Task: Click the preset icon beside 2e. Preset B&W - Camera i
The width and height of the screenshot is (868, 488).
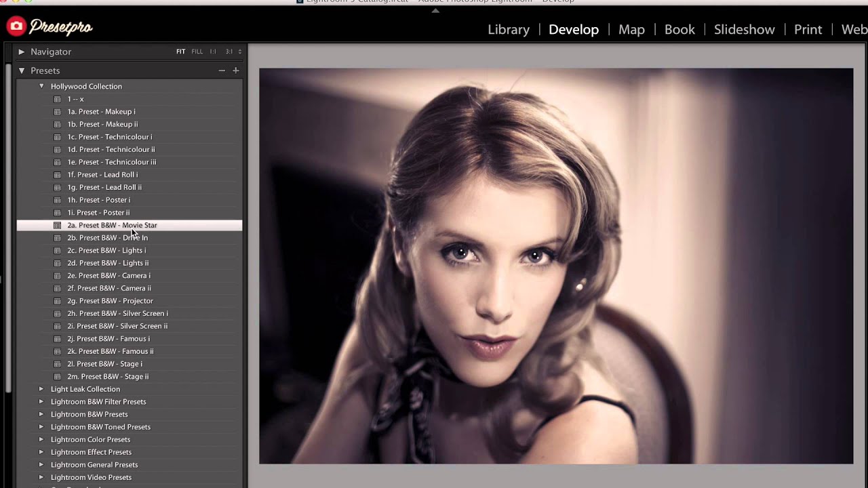Action: tap(58, 276)
